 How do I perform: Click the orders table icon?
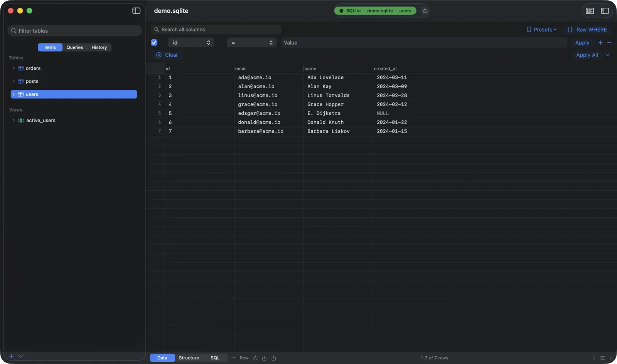tap(21, 68)
